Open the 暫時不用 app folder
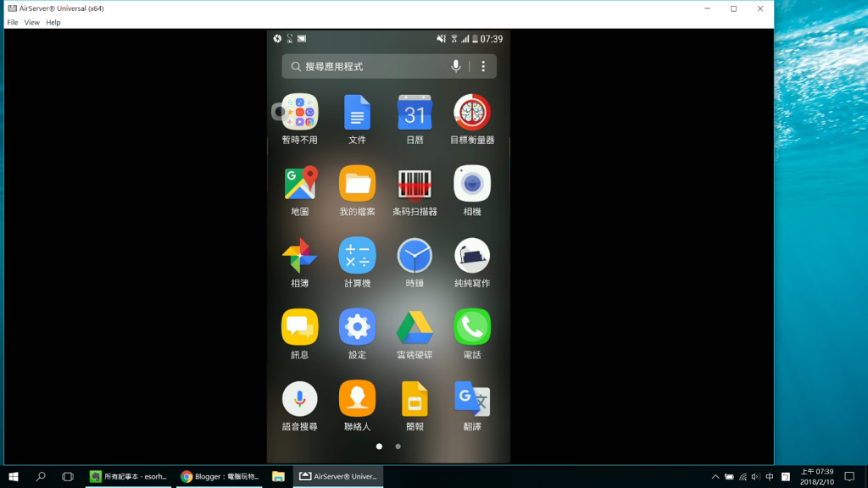 tap(299, 113)
